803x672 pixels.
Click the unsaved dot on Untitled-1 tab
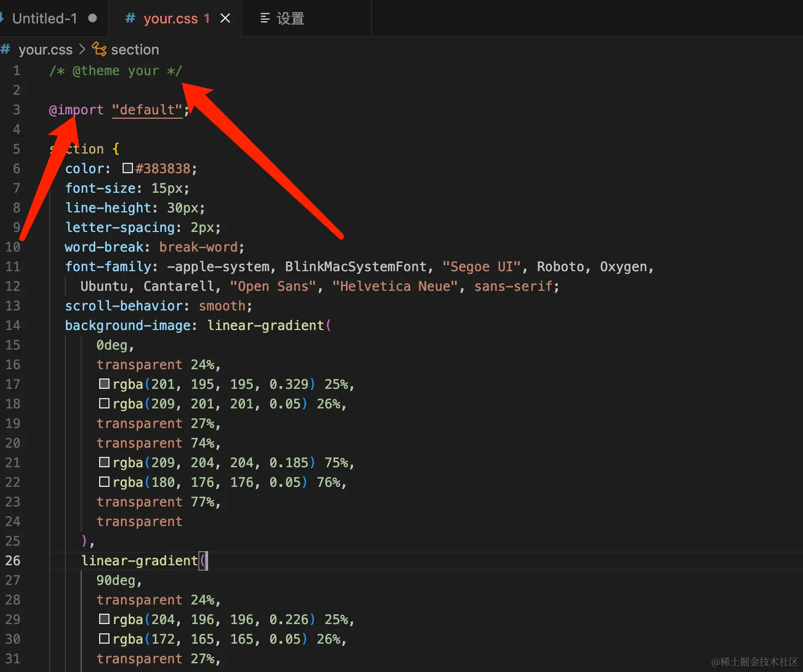(93, 18)
